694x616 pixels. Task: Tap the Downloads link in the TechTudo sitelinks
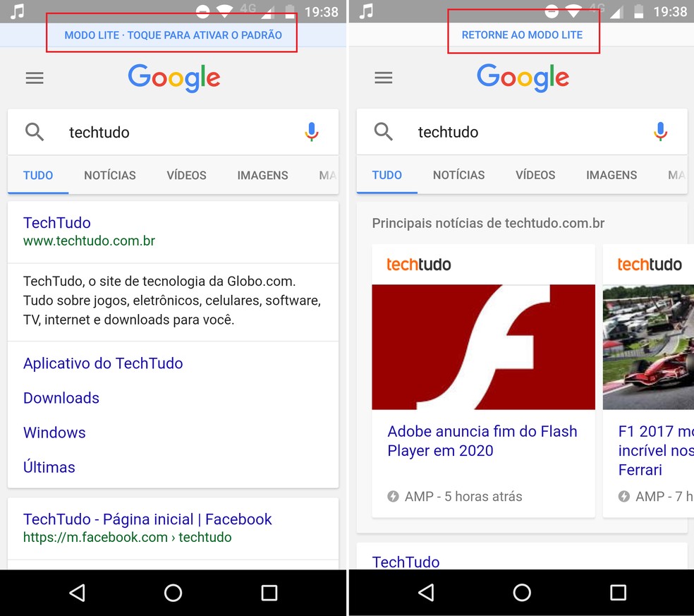pyautogui.click(x=61, y=398)
